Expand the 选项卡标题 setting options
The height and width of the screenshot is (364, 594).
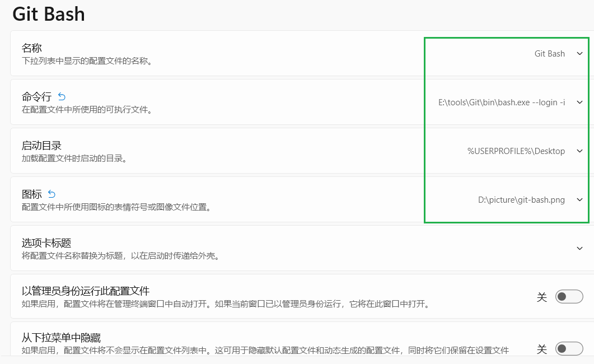point(580,247)
